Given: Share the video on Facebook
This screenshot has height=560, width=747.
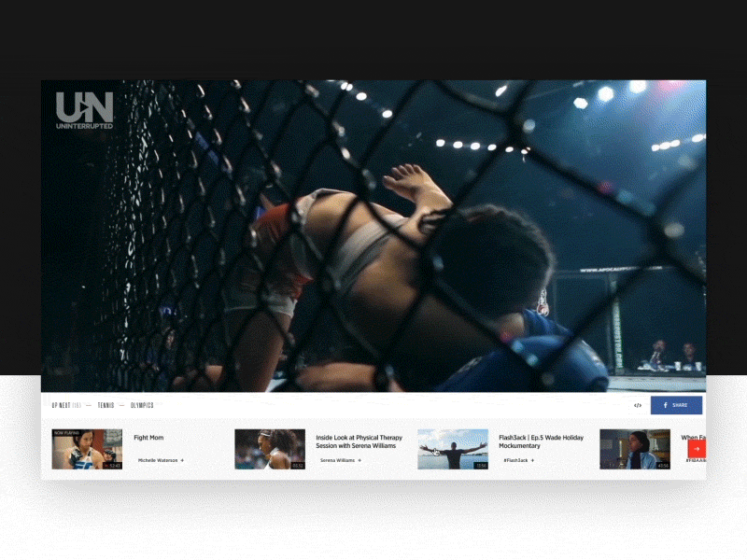Looking at the screenshot, I should click(676, 405).
